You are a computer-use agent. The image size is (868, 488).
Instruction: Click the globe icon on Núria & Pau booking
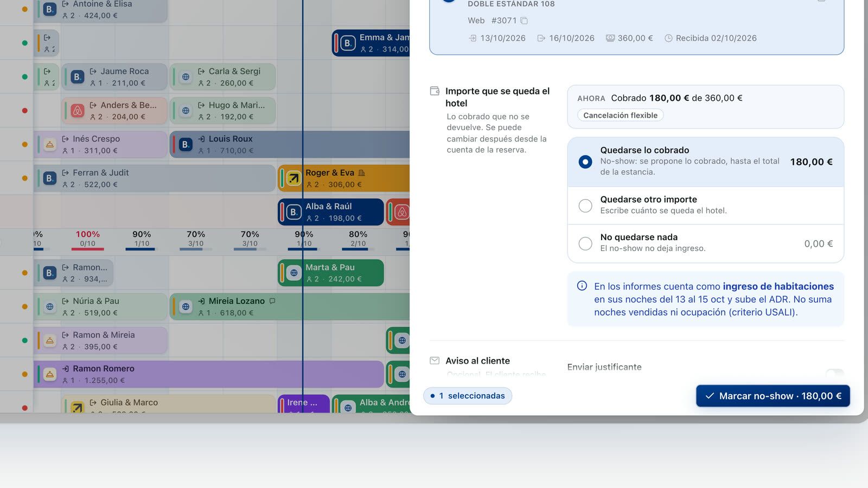pos(50,307)
